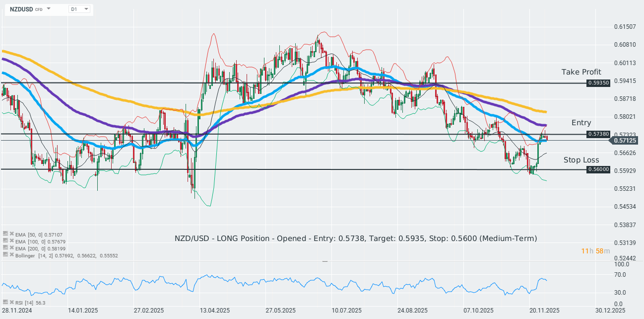Viewport: 644px width, 319px height.
Task: Click the 0.58718 price axis label
Action: coord(625,99)
